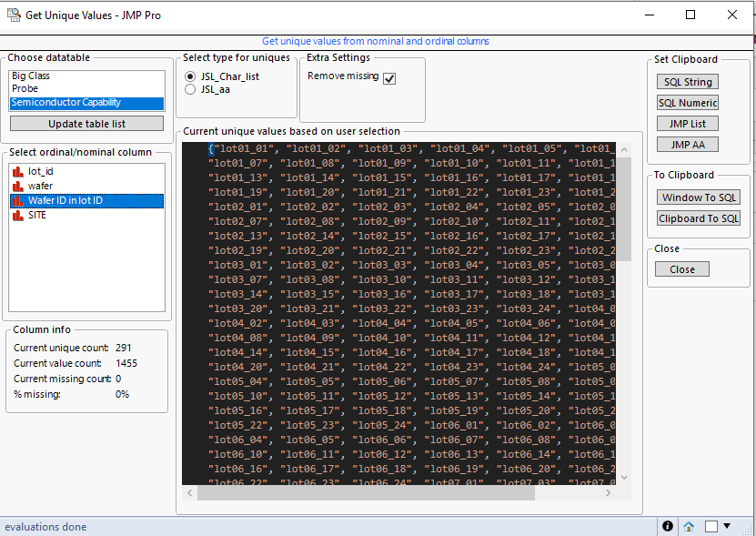
Task: Click the "lot02_01" value in the script box
Action: tap(237, 207)
